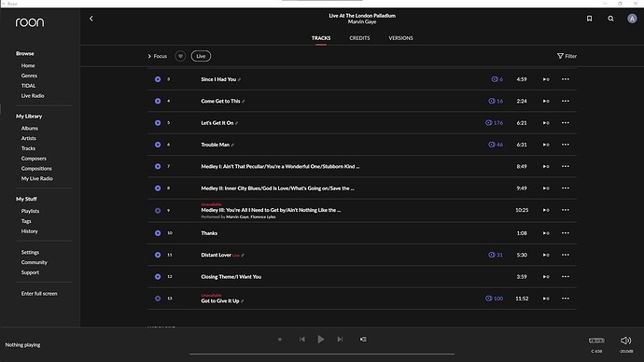Screen dimensions: 644x362
Task: Open link icon beside Since I Had You
Action: 240,79
